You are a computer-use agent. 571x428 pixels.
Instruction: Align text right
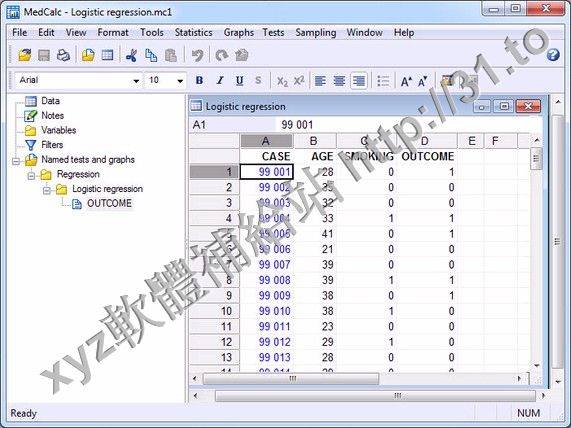[359, 81]
